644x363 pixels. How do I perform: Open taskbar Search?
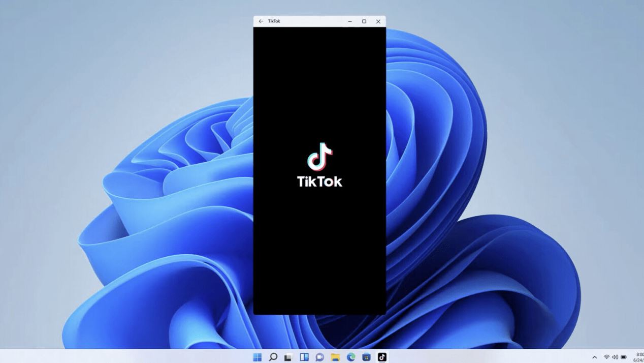coord(273,357)
